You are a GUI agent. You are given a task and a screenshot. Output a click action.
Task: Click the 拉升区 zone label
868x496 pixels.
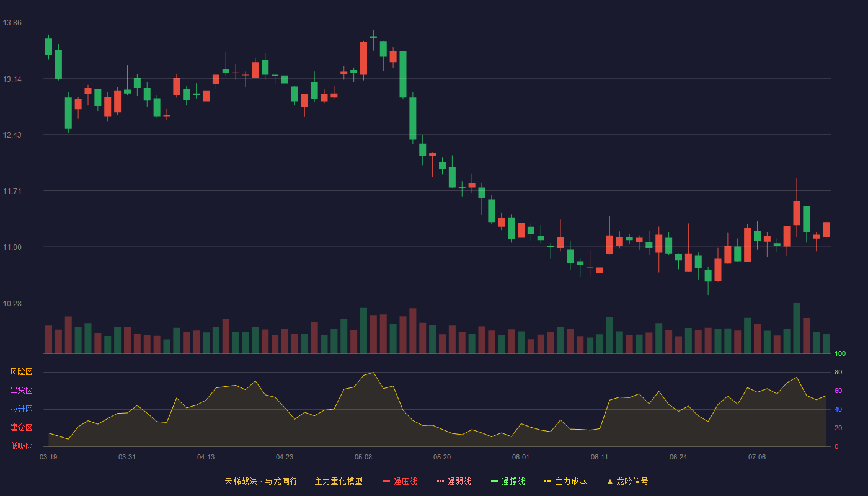click(x=21, y=409)
